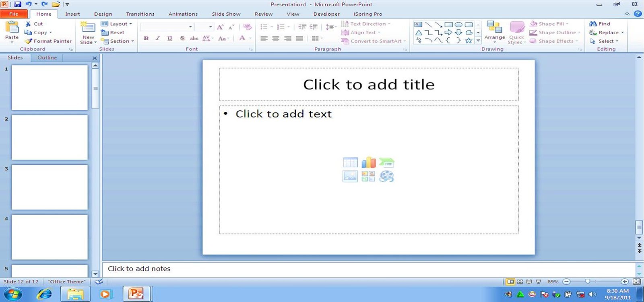Click Find in Editing group
Image resolution: width=644 pixels, height=302 pixels.
600,24
